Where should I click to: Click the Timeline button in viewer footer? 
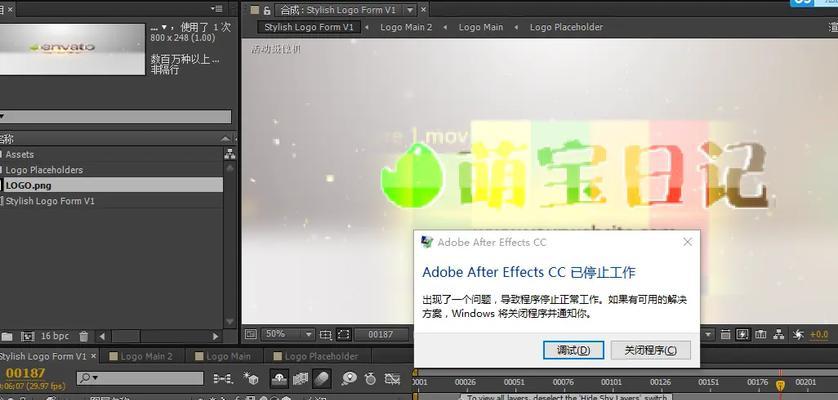point(761,335)
